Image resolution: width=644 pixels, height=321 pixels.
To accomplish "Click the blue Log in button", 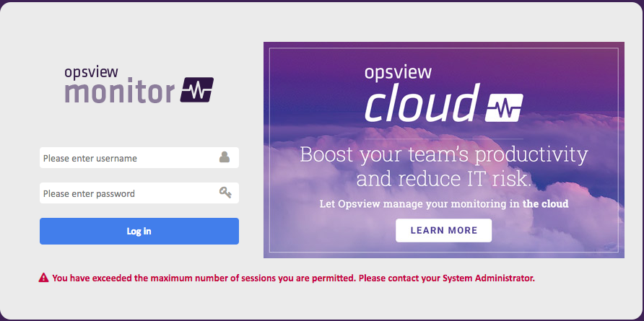I will click(x=139, y=231).
